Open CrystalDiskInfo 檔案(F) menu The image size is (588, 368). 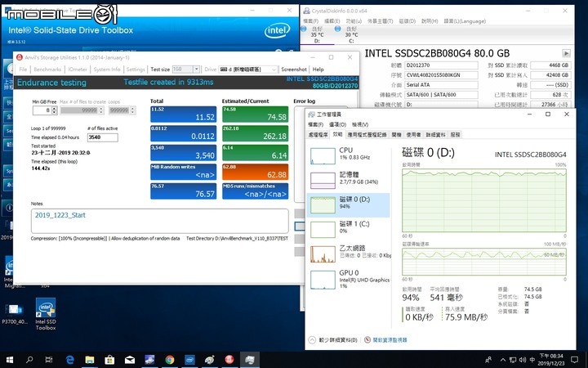(x=310, y=21)
